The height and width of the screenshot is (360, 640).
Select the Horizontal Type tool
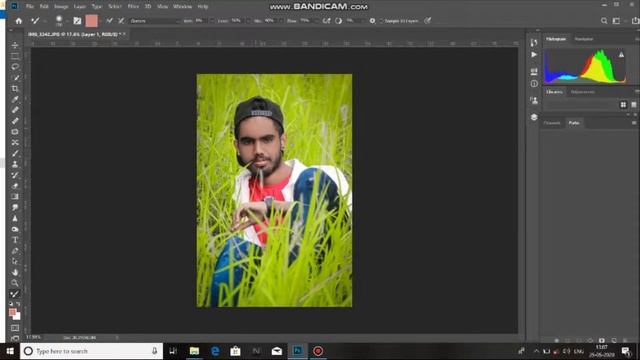click(15, 240)
